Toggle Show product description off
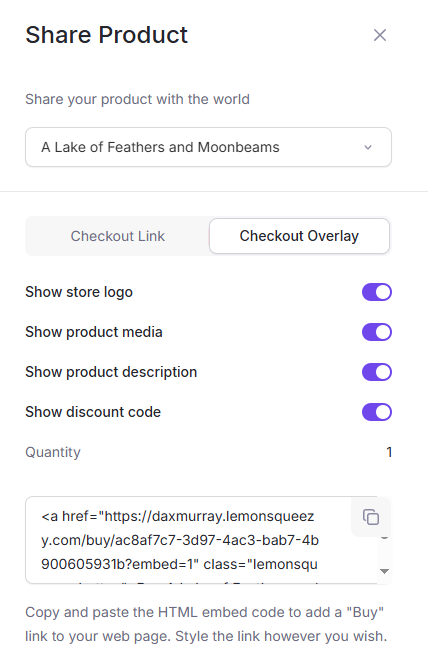This screenshot has width=428, height=662. [377, 372]
